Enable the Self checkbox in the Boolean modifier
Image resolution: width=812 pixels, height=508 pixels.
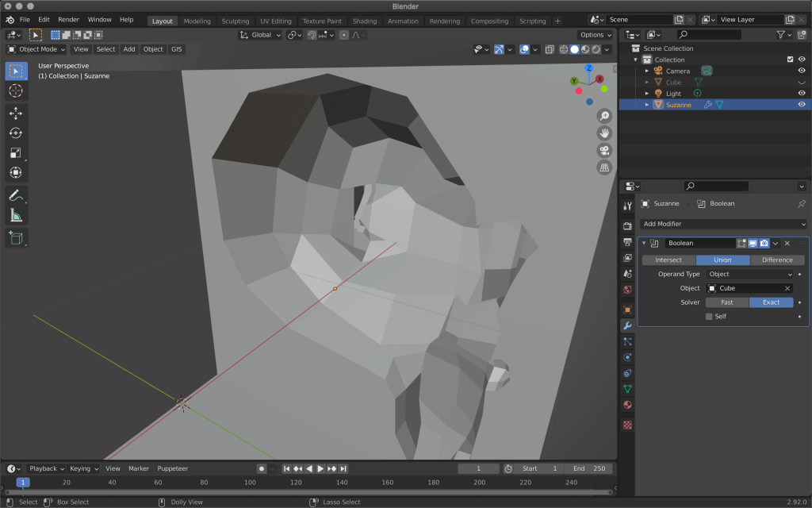(x=708, y=315)
